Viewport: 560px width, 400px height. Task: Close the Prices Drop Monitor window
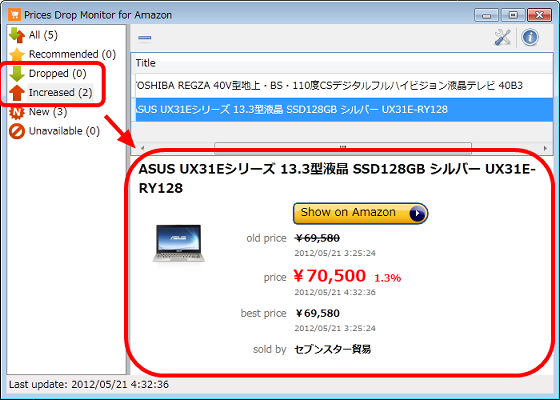[540, 15]
